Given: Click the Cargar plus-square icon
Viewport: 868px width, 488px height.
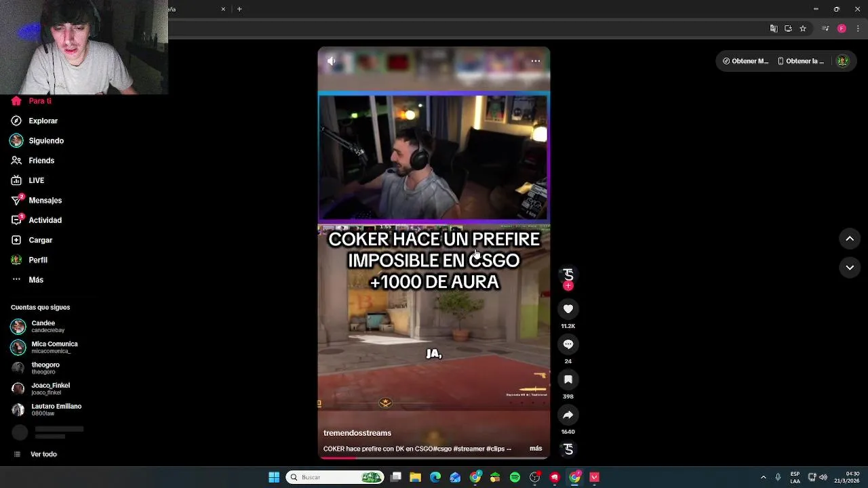Looking at the screenshot, I should [x=16, y=240].
